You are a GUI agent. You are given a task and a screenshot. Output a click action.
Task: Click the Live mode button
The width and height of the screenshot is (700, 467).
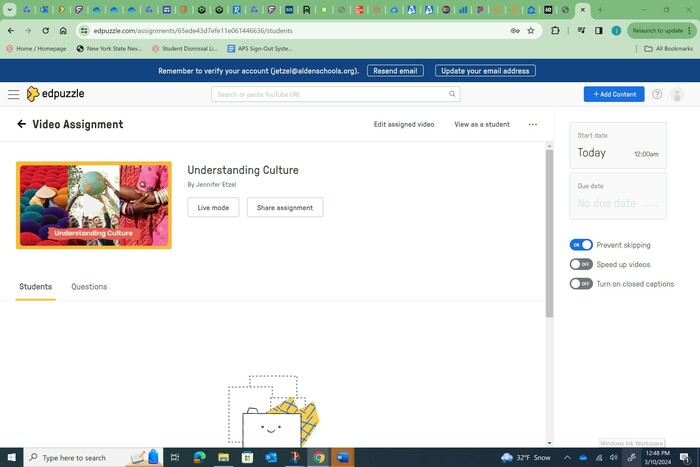(x=213, y=208)
